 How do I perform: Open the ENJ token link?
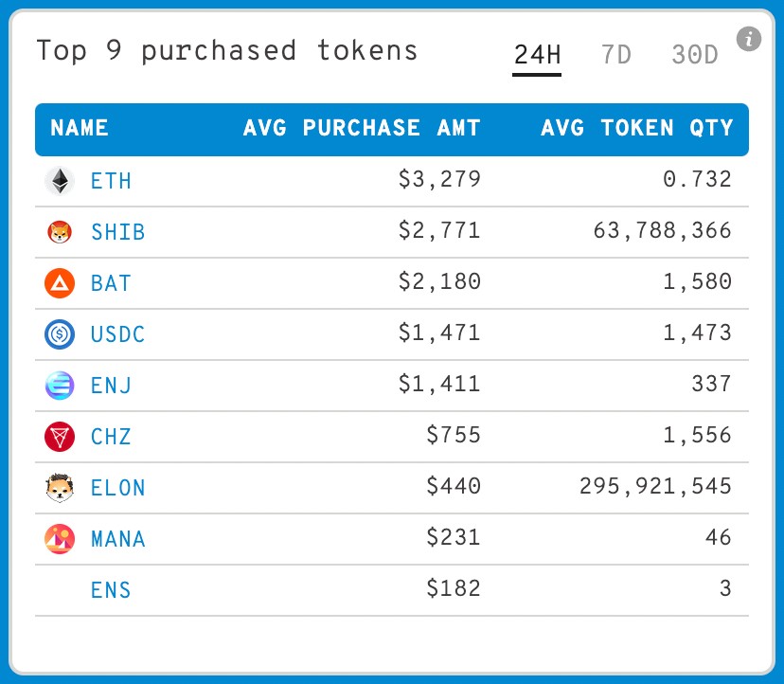(111, 386)
